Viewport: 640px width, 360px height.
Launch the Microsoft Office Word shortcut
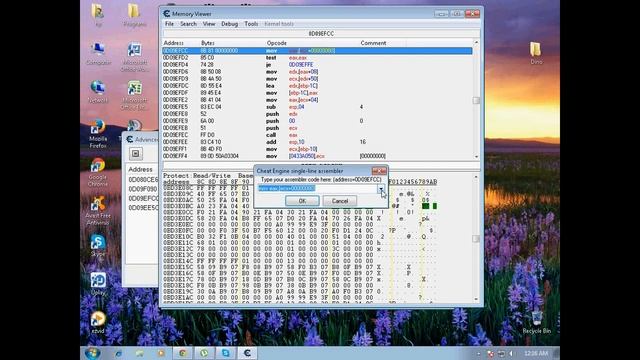coord(134,56)
